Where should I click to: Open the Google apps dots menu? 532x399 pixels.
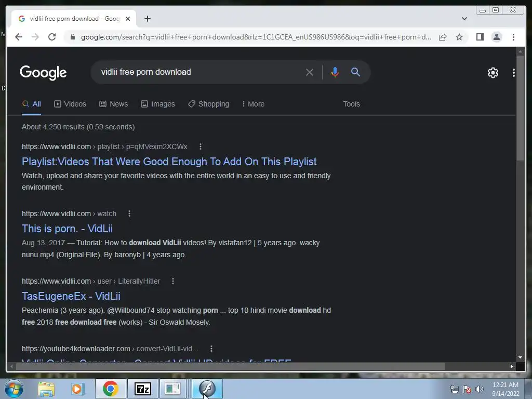[513, 73]
